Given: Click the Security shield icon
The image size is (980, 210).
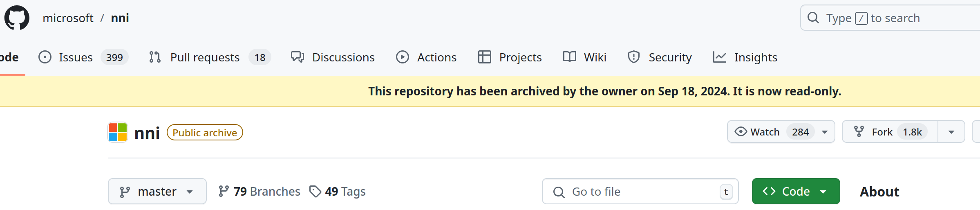Looking at the screenshot, I should 633,57.
